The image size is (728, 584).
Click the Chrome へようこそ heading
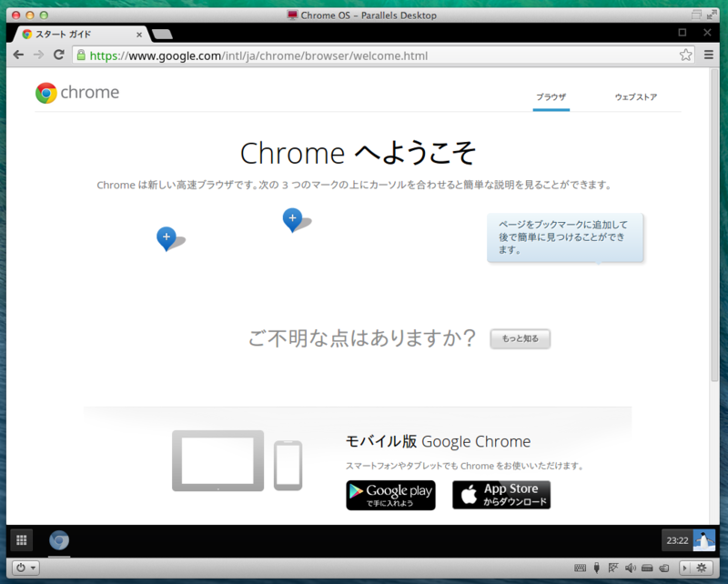click(x=358, y=153)
